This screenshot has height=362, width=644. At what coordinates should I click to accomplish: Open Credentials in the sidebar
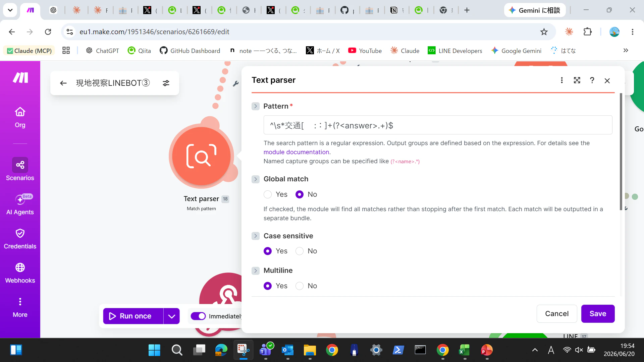(20, 239)
